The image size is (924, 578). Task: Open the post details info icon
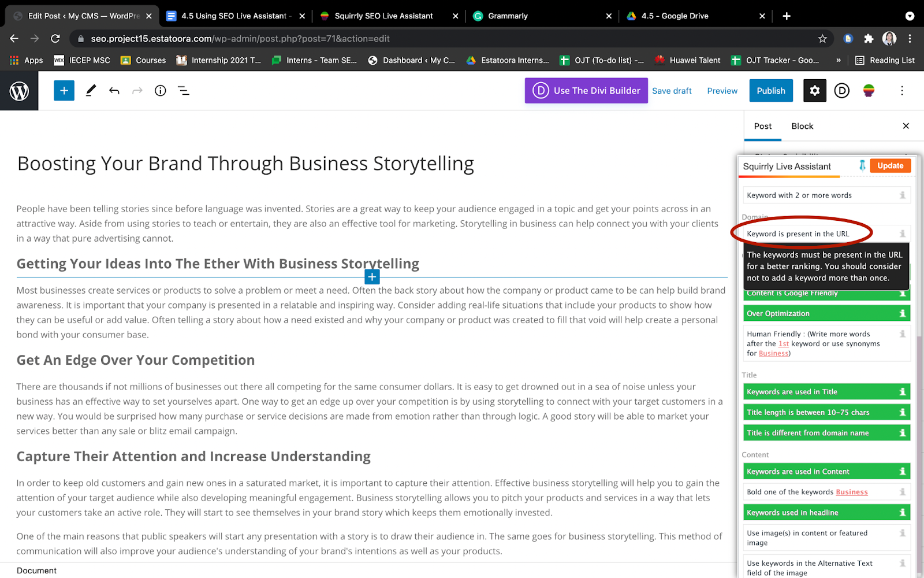point(161,91)
